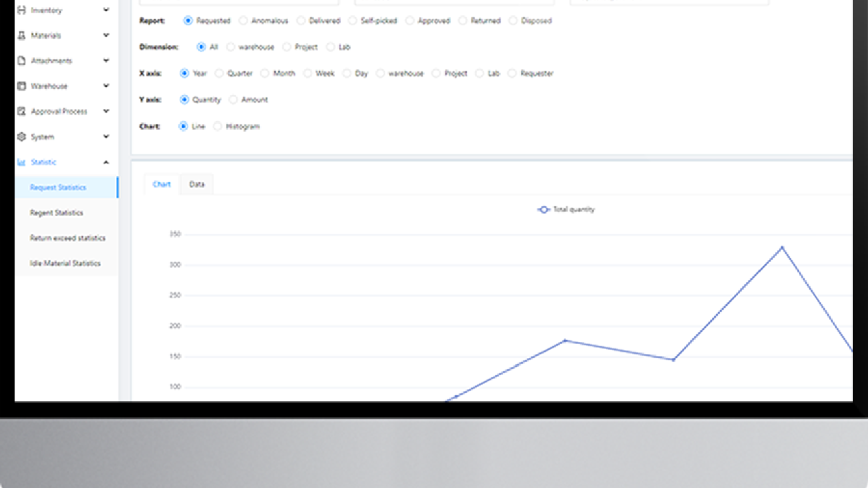The height and width of the screenshot is (488, 868).
Task: Switch to the Data tab
Action: pyautogui.click(x=197, y=184)
